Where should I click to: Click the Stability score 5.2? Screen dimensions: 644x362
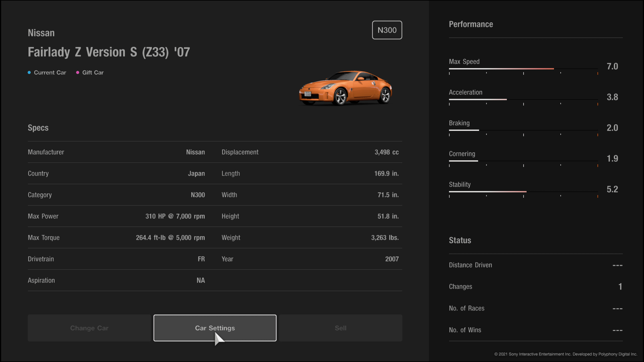[x=612, y=189]
